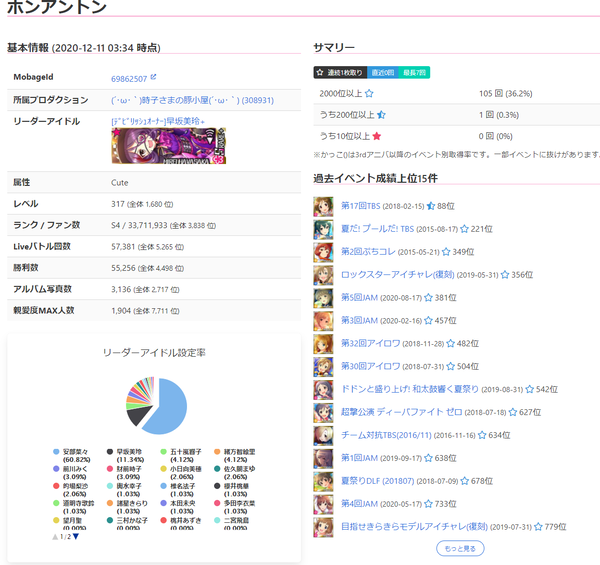The width and height of the screenshot is (600, 565).
Task: Click the もっと見る button
Action: point(460,548)
